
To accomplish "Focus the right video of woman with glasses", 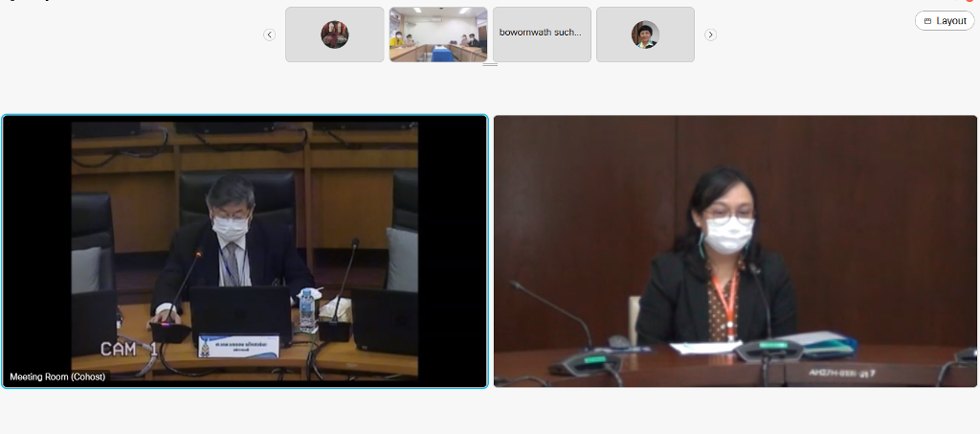I will (735, 251).
